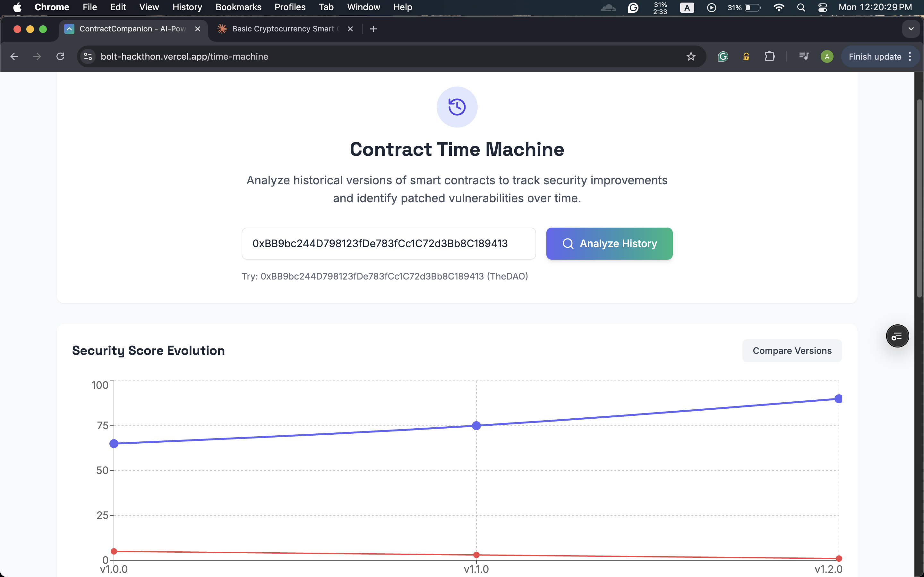Screen dimensions: 924x577
Task: Open the green profile avatar
Action: [827, 57]
